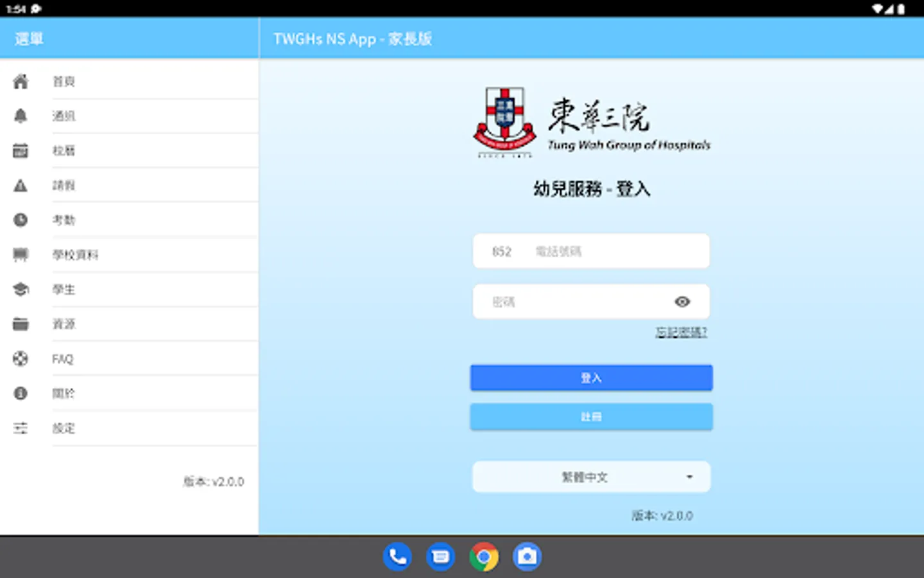Launch the Phone app from the dock
This screenshot has width=924, height=578.
click(x=398, y=557)
